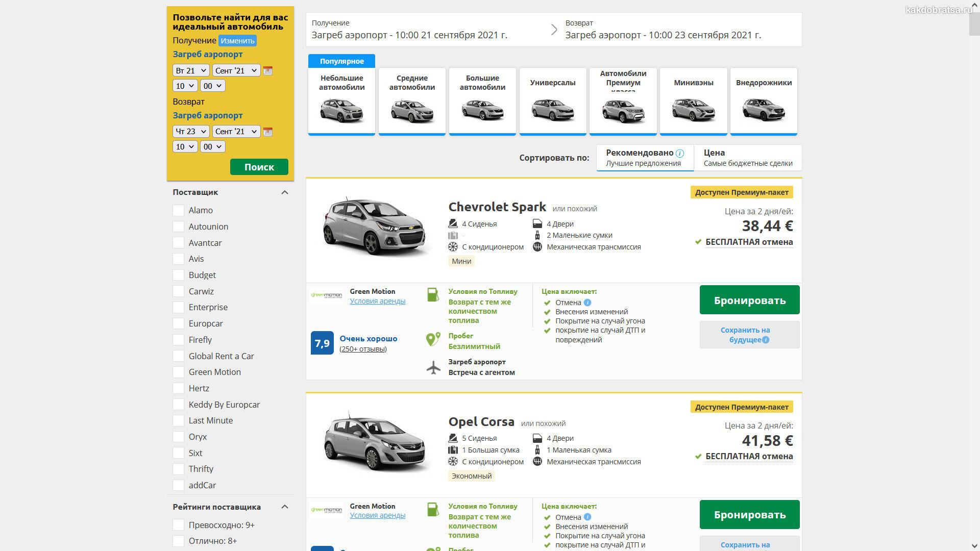This screenshot has width=980, height=551.
Task: Select the Средние автомобили category tab
Action: [412, 101]
